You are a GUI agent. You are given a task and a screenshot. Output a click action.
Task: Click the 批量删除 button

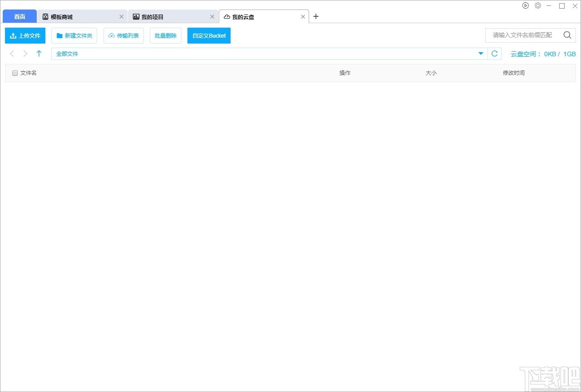coord(166,35)
